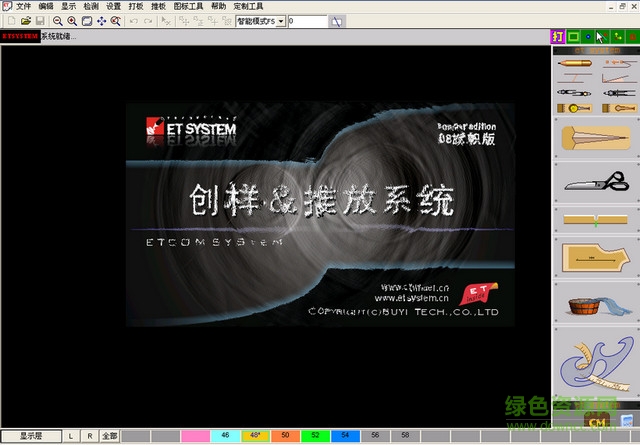Select the cyan size 46 swatch
This screenshot has width=640, height=445.
pyautogui.click(x=226, y=436)
